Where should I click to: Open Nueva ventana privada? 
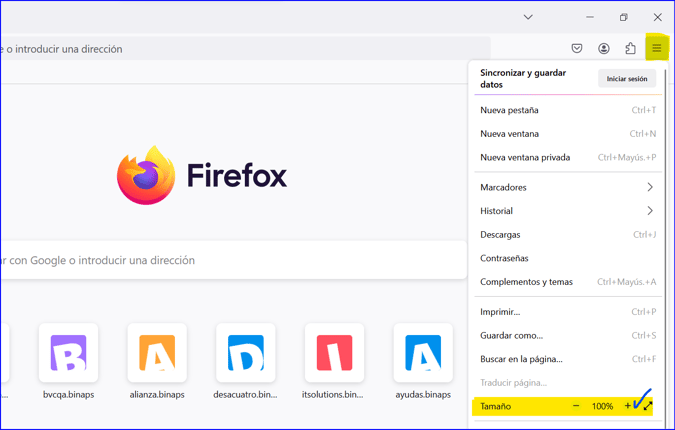pyautogui.click(x=568, y=158)
